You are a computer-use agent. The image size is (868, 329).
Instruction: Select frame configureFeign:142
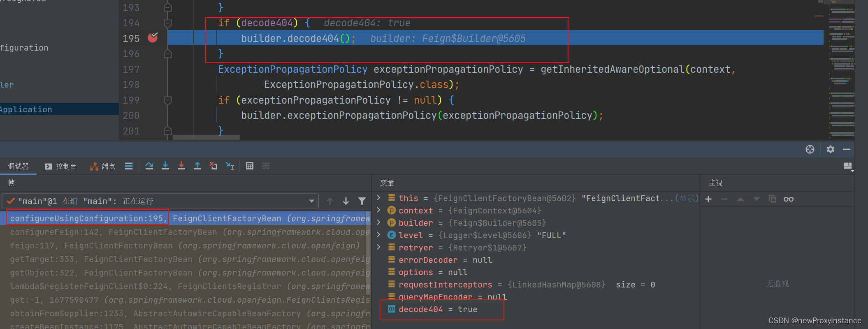click(x=186, y=232)
